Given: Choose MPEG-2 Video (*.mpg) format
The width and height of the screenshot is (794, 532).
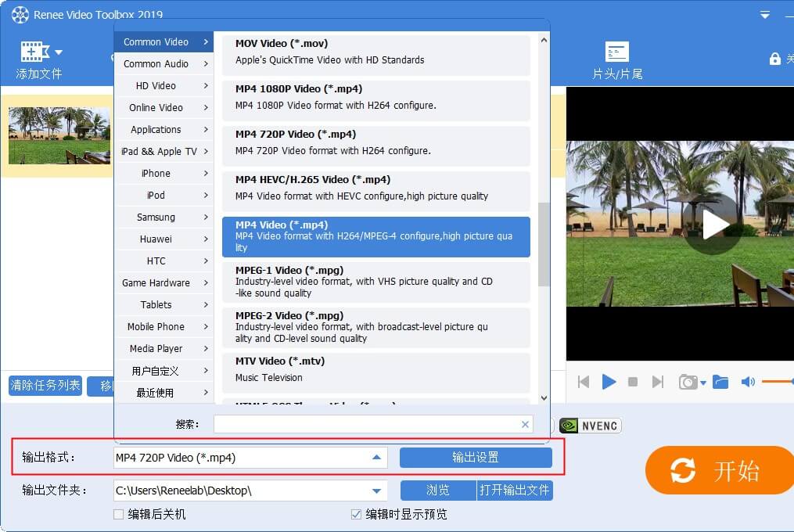Looking at the screenshot, I should click(x=376, y=328).
